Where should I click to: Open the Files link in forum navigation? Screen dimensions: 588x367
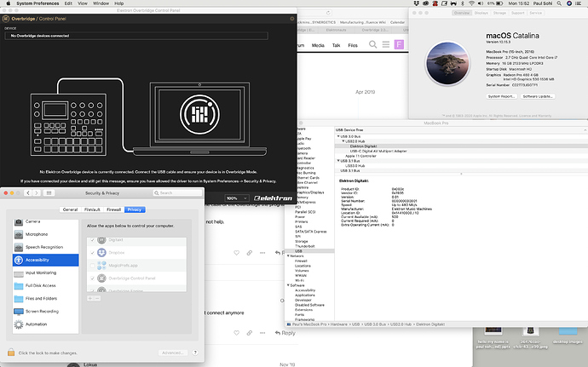point(353,45)
